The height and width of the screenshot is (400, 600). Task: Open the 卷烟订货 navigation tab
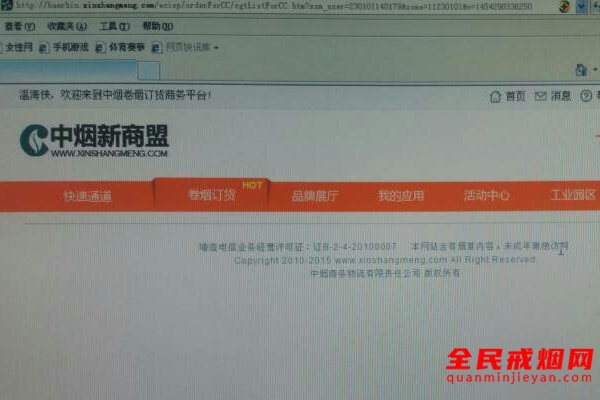[212, 195]
